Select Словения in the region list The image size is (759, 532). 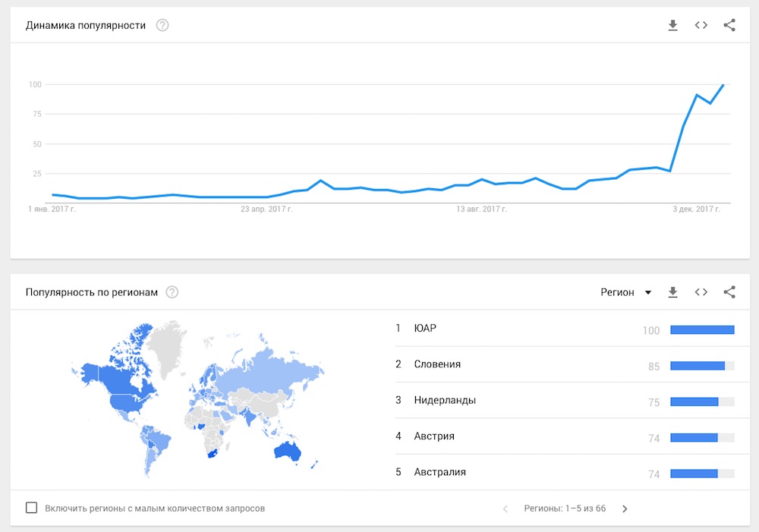(x=565, y=364)
